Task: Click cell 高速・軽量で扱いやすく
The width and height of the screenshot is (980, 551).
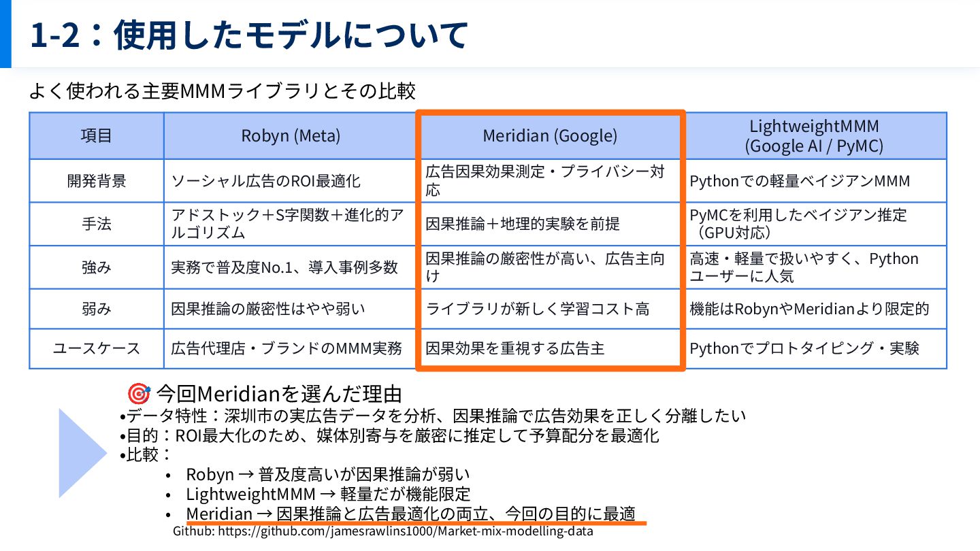Action: click(815, 267)
